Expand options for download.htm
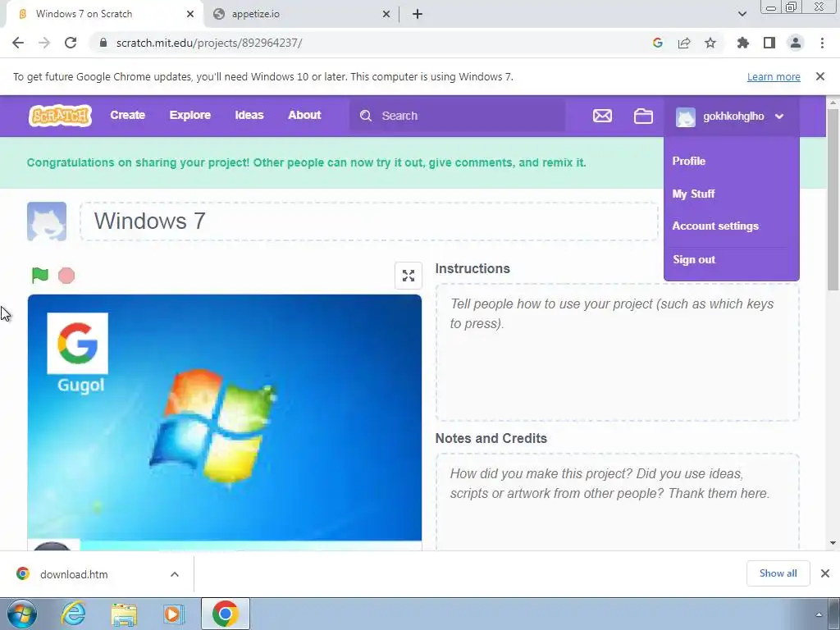 (x=175, y=574)
